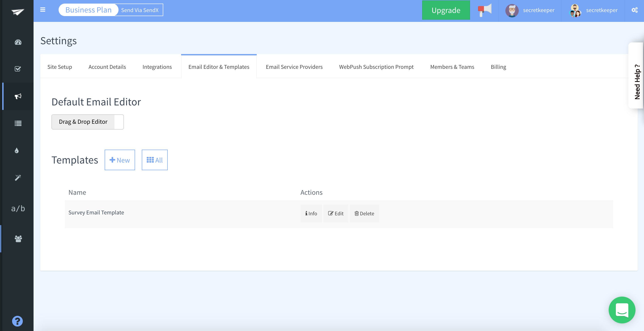Open the checklist icon in sidebar
Image resolution: width=644 pixels, height=331 pixels.
coord(18,69)
